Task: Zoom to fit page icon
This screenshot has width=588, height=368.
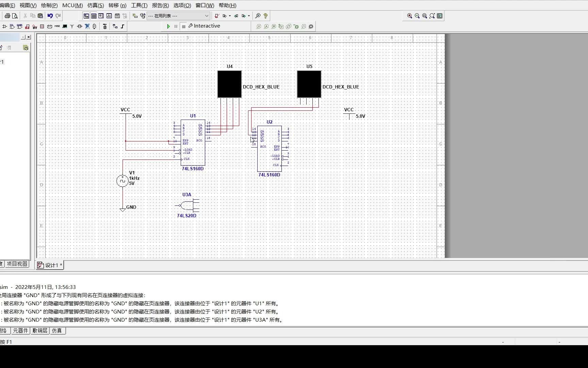Action: pyautogui.click(x=432, y=16)
